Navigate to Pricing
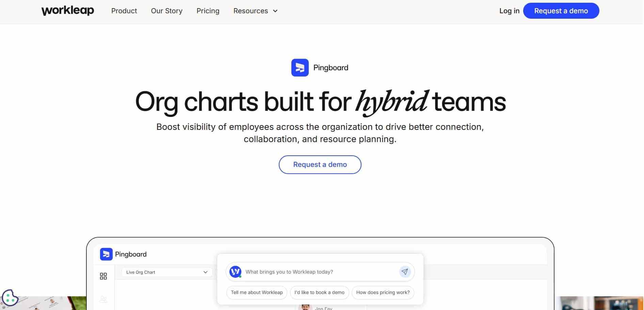Screen dimensions: 644x310 click(208, 11)
